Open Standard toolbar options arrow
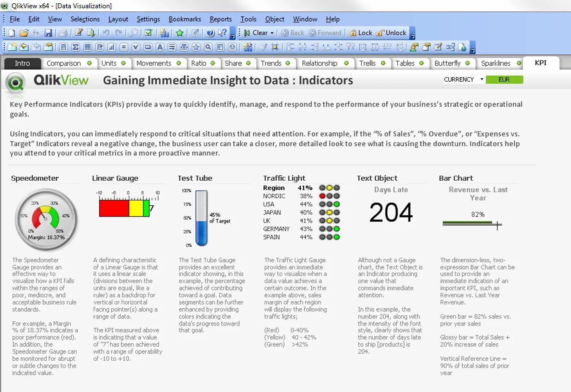The height and width of the screenshot is (392, 571). [233, 34]
